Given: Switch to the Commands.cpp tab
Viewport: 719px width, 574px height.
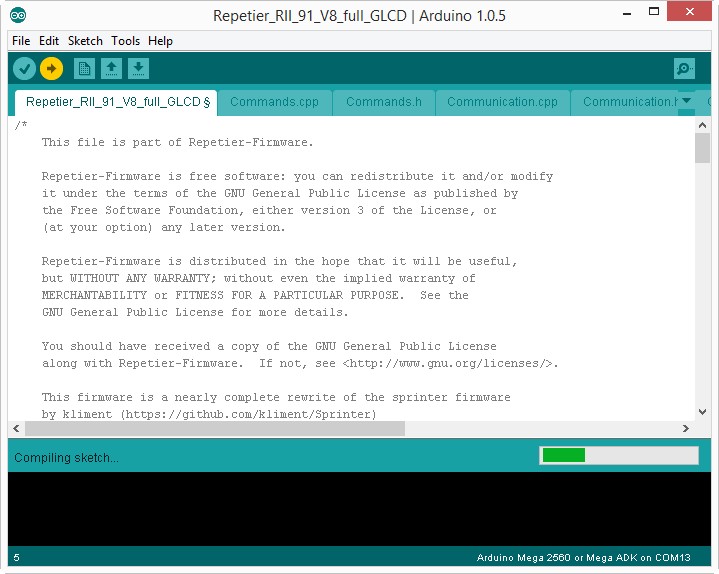Looking at the screenshot, I should pyautogui.click(x=274, y=102).
